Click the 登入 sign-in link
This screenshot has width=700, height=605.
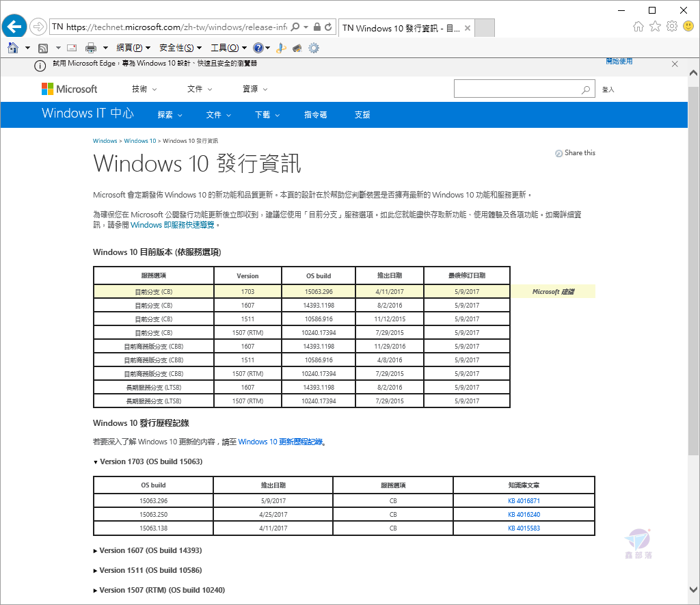608,90
